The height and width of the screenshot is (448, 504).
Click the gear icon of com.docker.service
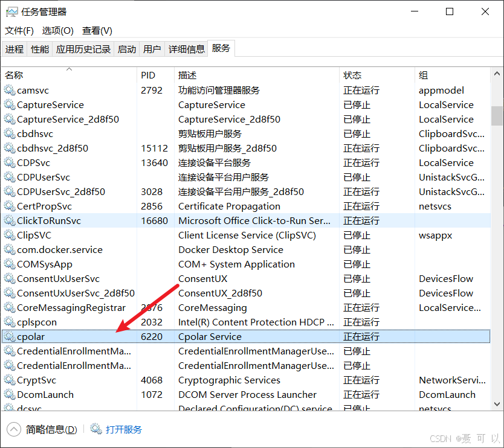(10, 249)
